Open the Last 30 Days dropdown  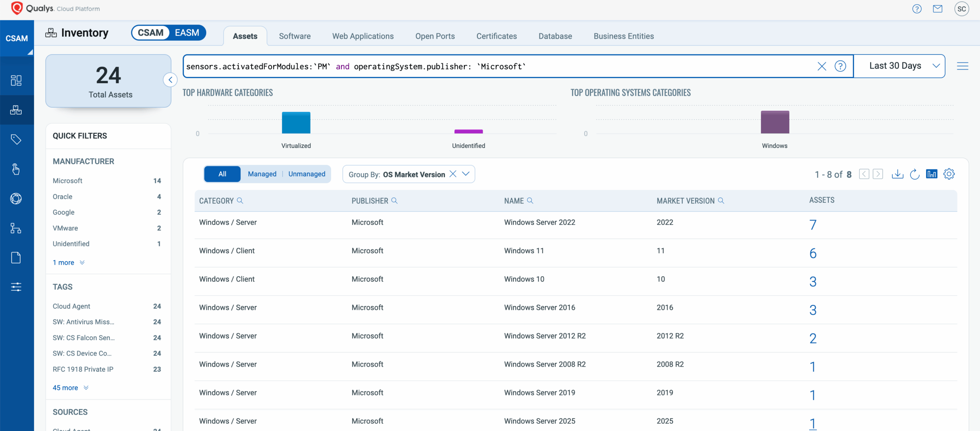tap(899, 66)
